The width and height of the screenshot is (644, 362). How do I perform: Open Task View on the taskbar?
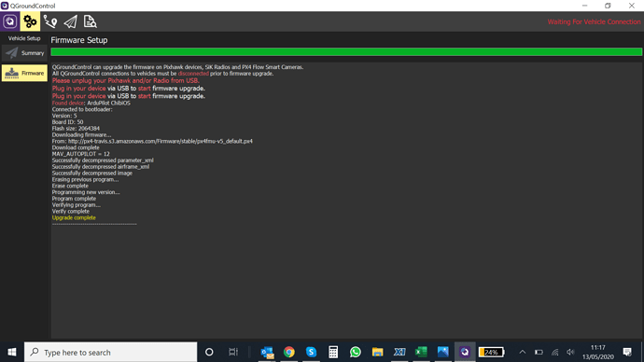click(x=233, y=352)
